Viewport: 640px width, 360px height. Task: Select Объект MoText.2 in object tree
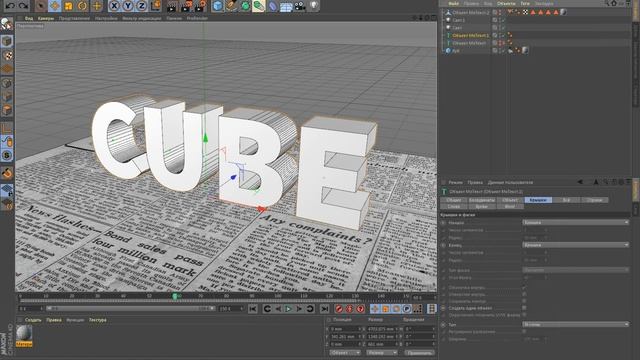point(471,12)
